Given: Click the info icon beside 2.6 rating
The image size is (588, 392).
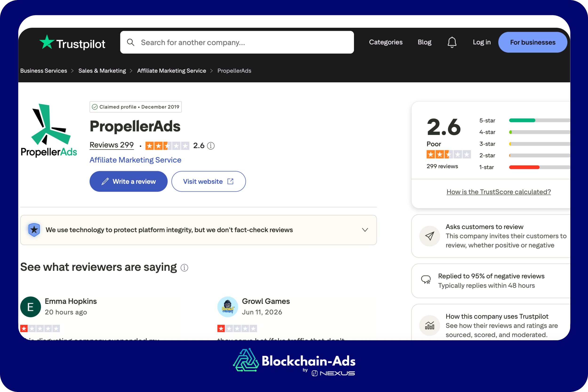Looking at the screenshot, I should [211, 146].
